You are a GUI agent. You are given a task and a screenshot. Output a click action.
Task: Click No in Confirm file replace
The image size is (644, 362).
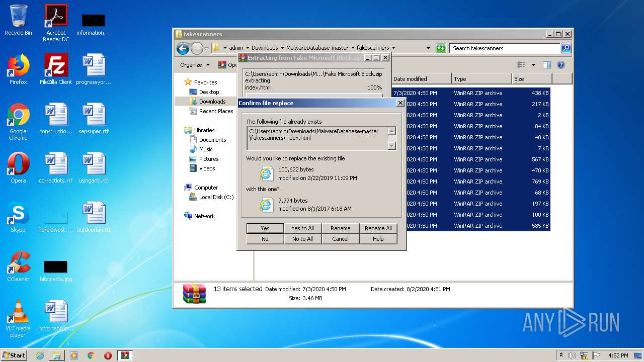point(265,239)
